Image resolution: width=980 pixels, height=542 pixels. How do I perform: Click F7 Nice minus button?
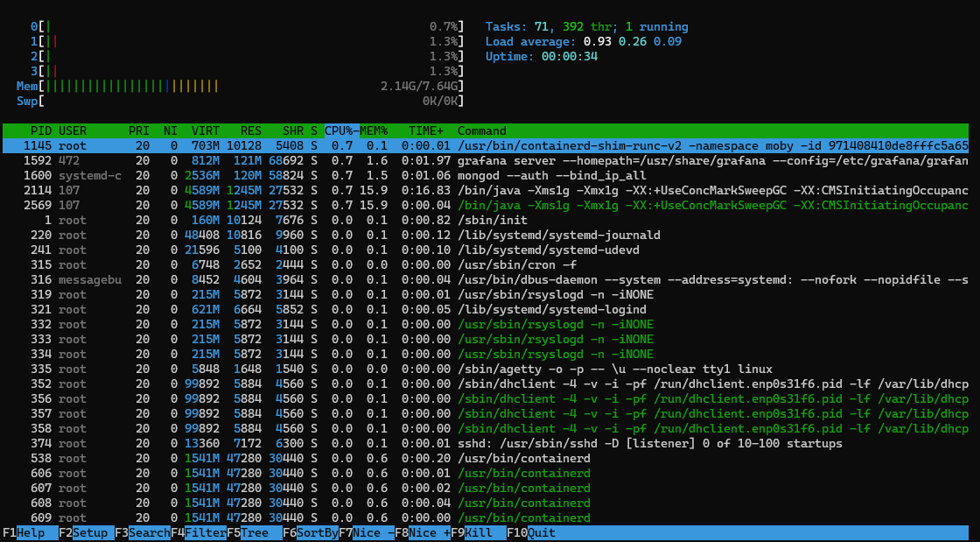coord(373,532)
